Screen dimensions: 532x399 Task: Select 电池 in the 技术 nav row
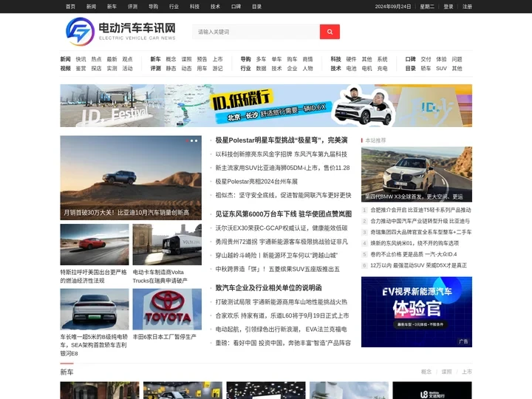[x=351, y=68]
